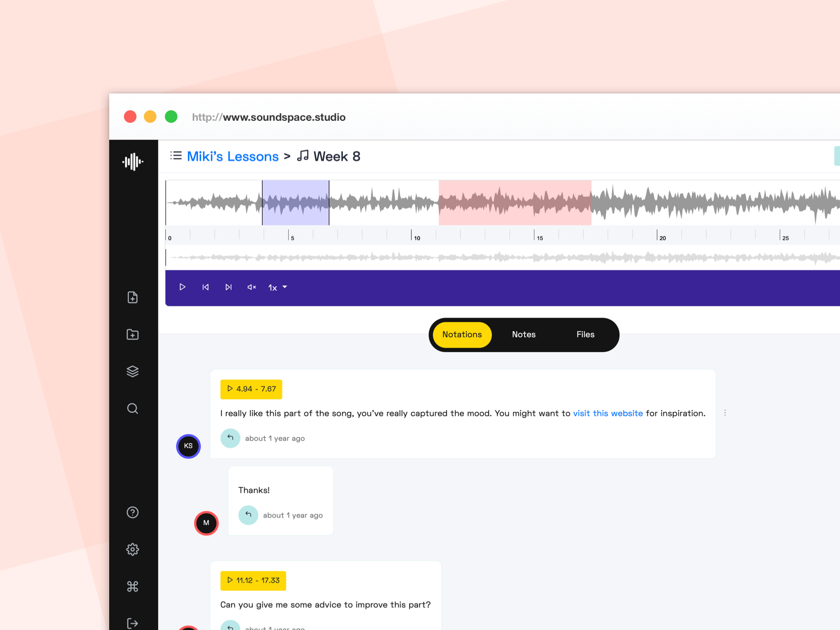Click the new folder icon in the sidebar
Image resolution: width=840 pixels, height=630 pixels.
coord(133,334)
